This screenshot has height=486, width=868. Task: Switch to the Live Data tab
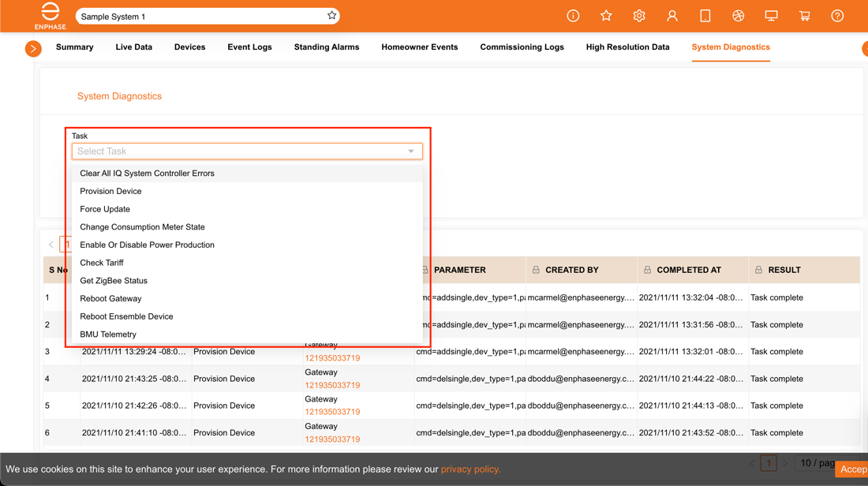tap(133, 47)
